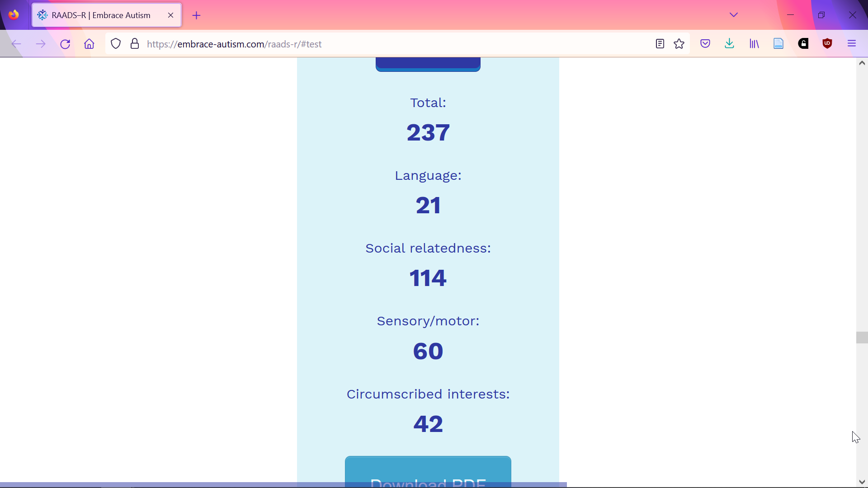Click the uBlock Origin extension icon
This screenshot has height=488, width=868.
[827, 44]
